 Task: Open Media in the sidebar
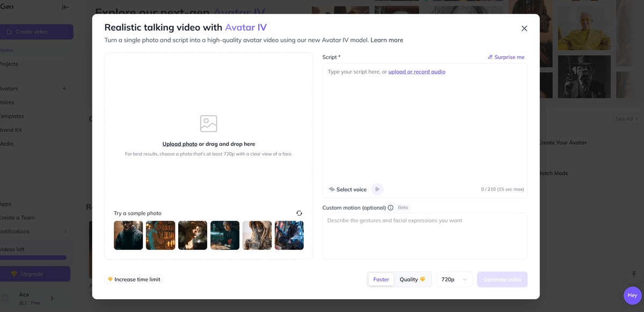7,144
